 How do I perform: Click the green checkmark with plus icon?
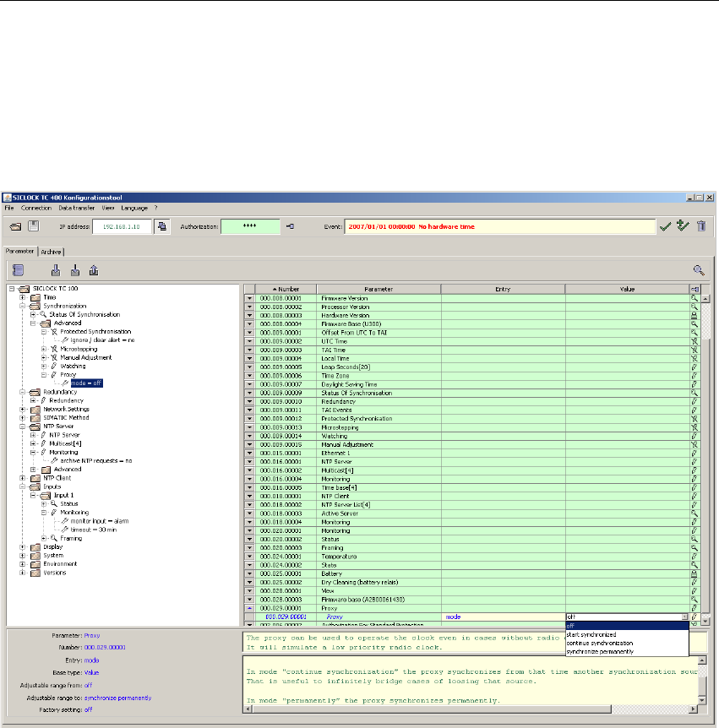coord(683,226)
